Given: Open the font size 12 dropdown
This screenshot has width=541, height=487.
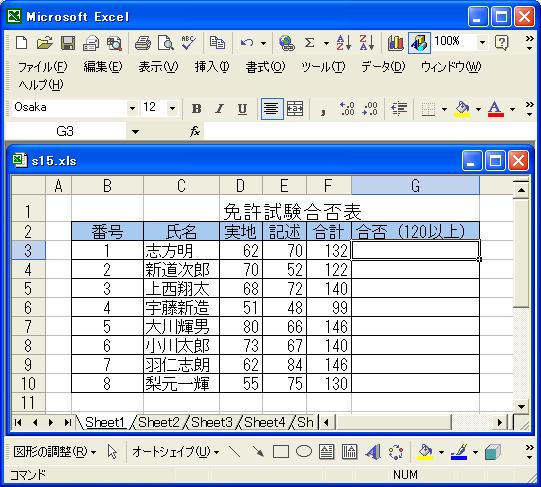Looking at the screenshot, I should click(x=172, y=109).
